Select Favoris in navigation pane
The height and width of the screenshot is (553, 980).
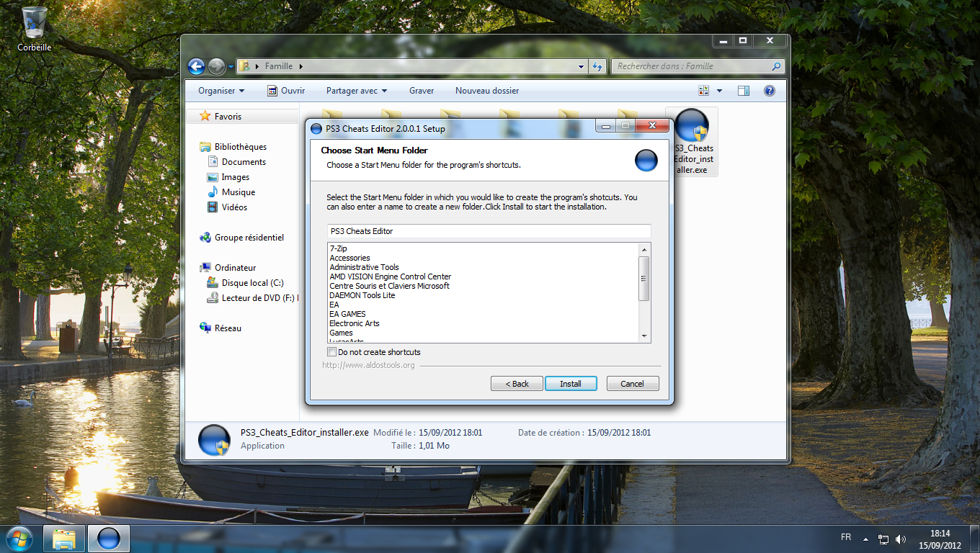pyautogui.click(x=228, y=116)
